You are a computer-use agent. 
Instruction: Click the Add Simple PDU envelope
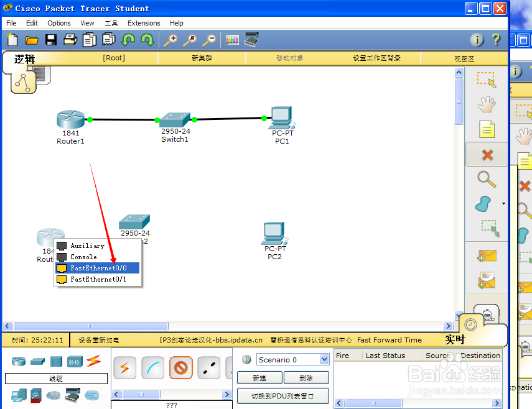[x=487, y=255]
